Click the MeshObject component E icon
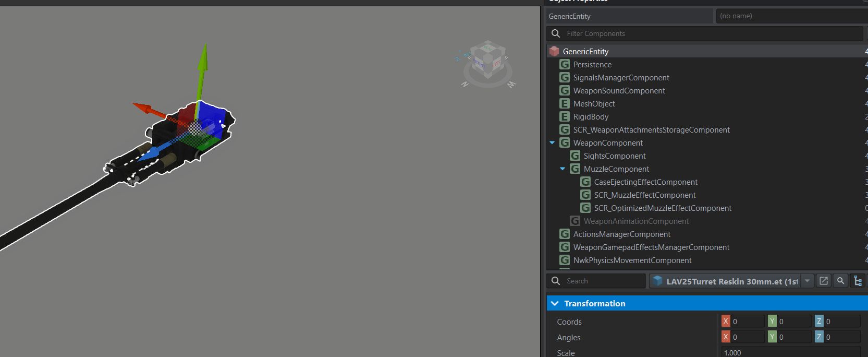 click(x=564, y=103)
